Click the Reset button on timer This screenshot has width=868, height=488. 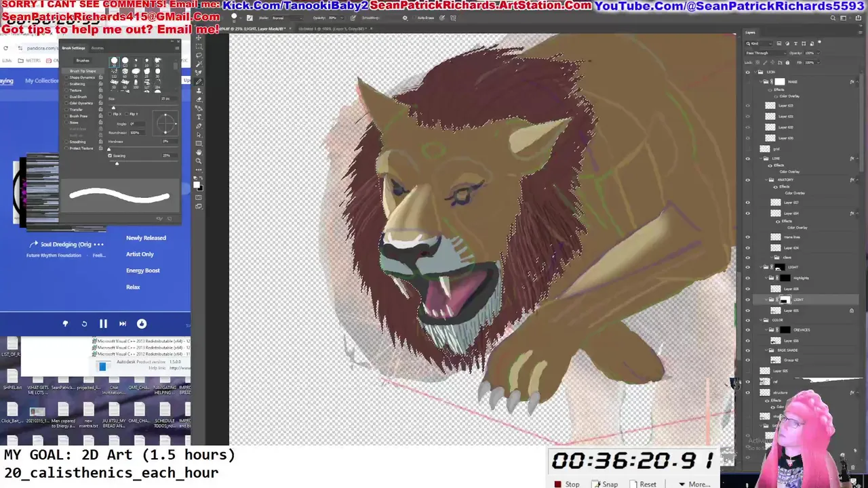coord(643,484)
